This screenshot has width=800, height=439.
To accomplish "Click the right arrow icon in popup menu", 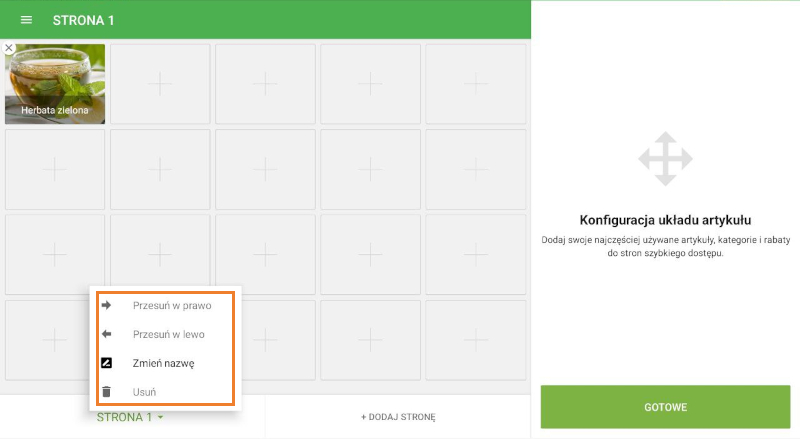I will (107, 305).
